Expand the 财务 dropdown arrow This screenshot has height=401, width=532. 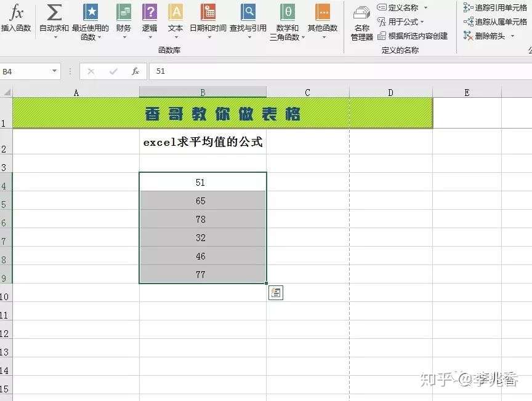124,37
